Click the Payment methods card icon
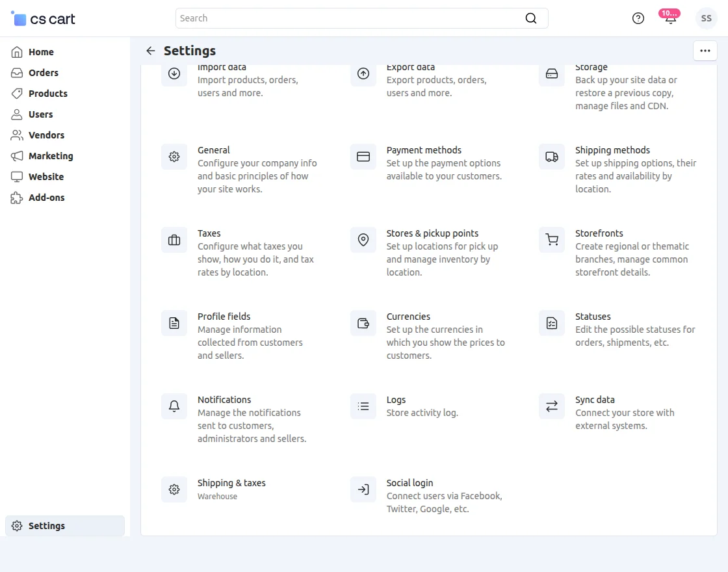 coord(363,157)
